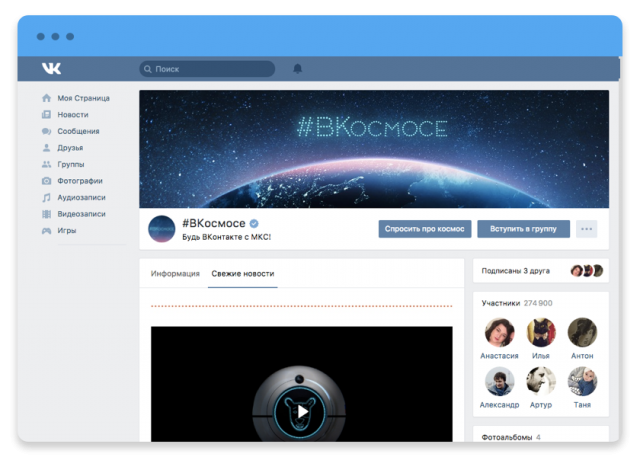640x457 pixels.
Task: Click Вступить в группу button
Action: tap(523, 229)
